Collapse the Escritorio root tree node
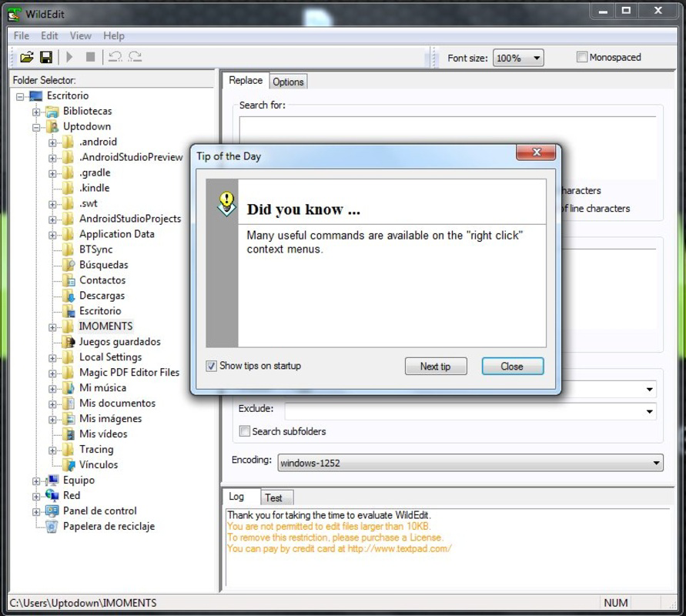 20,97
